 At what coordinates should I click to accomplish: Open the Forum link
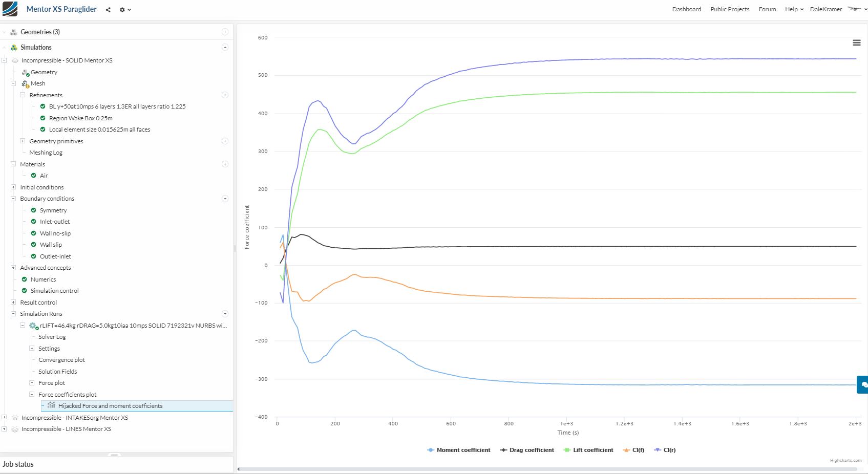click(767, 9)
